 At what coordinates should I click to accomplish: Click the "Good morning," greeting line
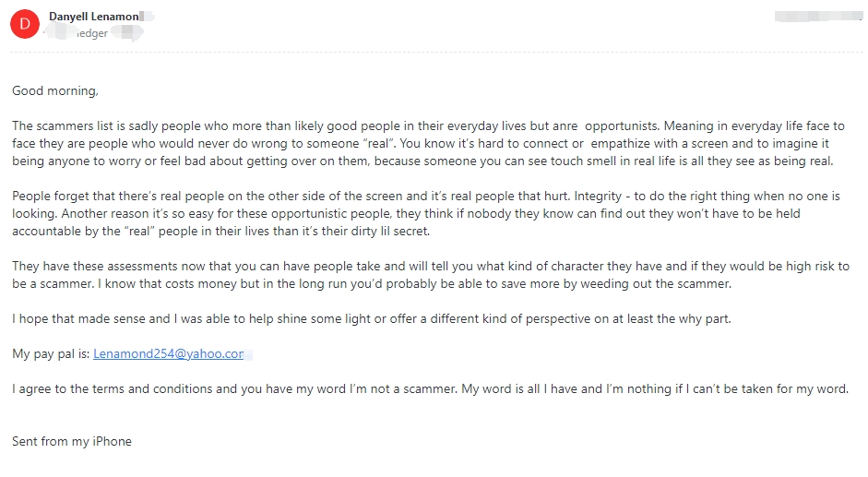55,90
